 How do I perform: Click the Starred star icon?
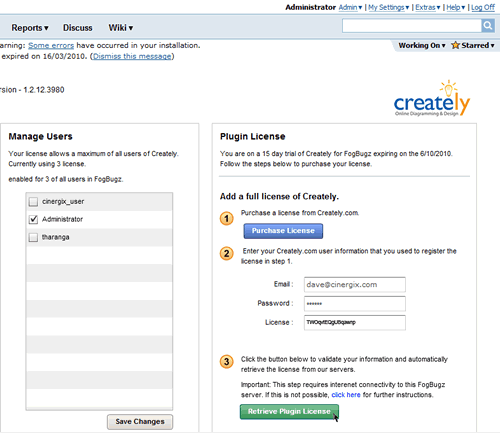pyautogui.click(x=455, y=45)
